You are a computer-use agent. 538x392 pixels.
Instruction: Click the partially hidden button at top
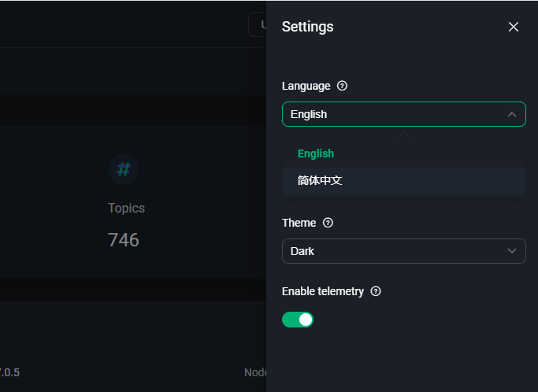point(258,24)
